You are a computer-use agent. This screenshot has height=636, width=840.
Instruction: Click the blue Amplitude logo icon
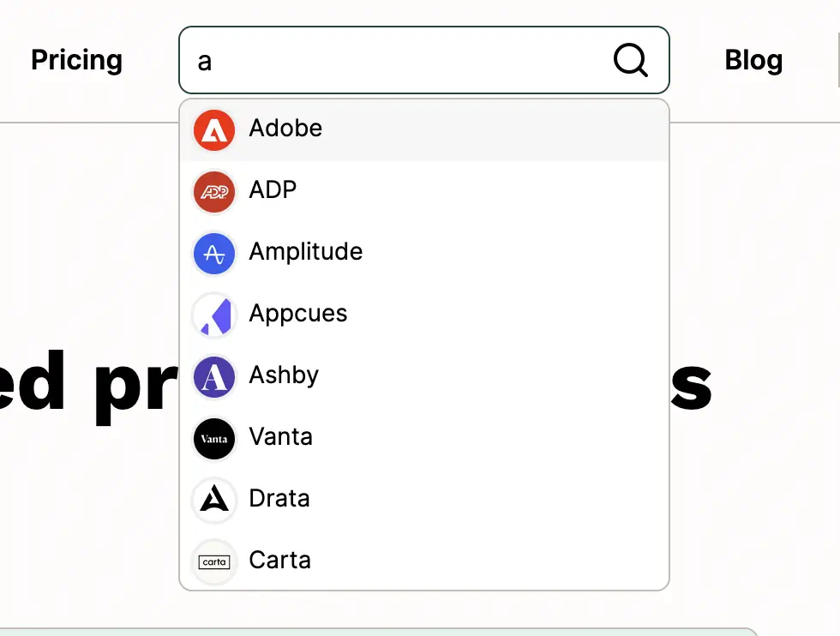(x=214, y=254)
